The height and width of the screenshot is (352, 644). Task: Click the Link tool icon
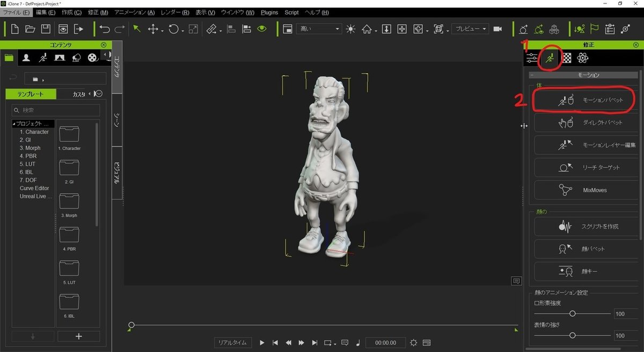coord(212,29)
